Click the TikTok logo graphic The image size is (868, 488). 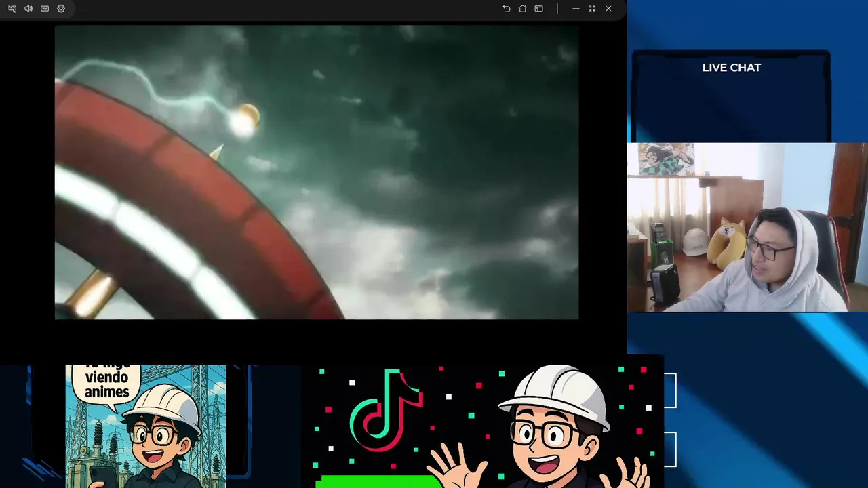point(386,411)
